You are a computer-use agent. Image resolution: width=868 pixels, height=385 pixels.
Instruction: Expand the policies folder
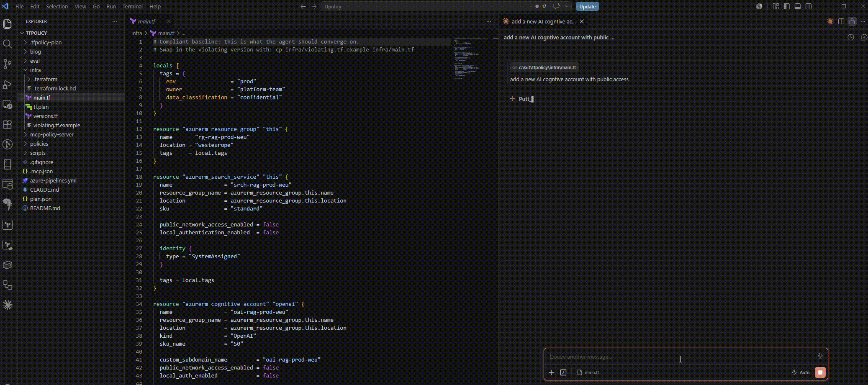(26, 144)
